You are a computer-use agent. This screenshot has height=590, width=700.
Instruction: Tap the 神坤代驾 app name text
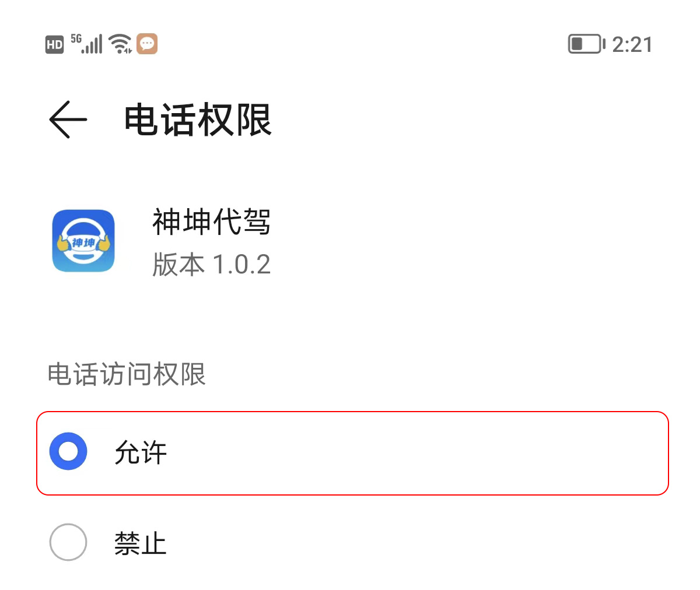click(211, 222)
